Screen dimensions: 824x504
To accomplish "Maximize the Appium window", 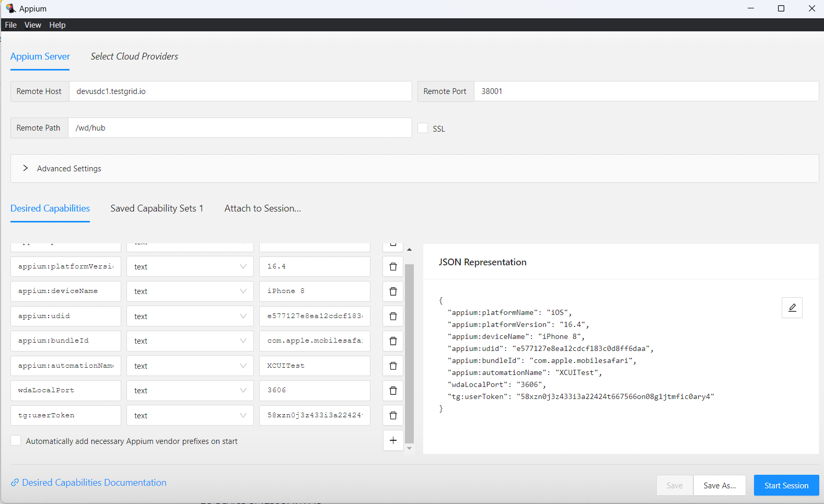I will pos(781,8).
